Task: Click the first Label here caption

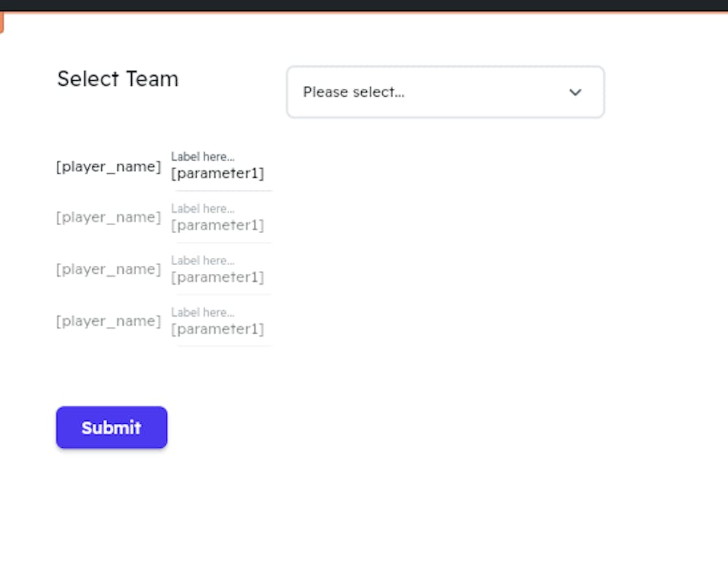Action: (x=202, y=157)
